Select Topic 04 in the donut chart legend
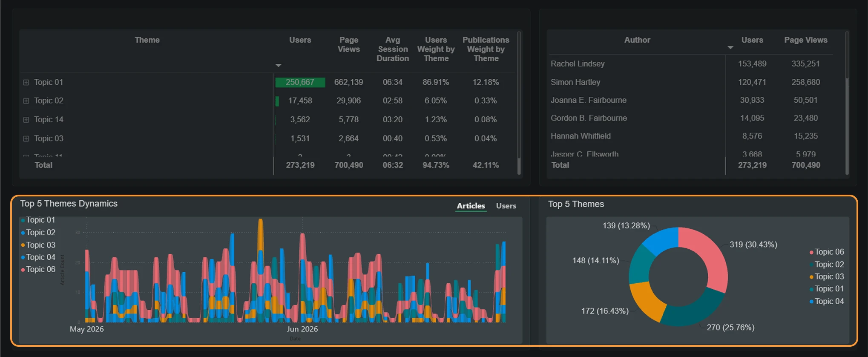 827,302
